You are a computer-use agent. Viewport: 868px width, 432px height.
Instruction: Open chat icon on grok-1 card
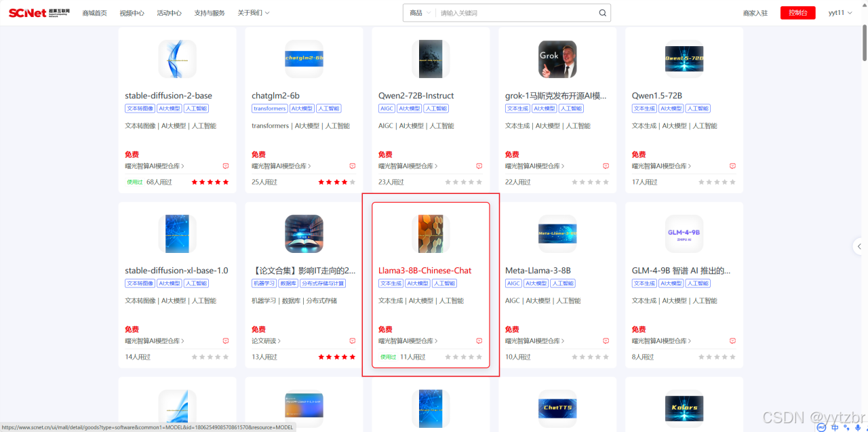point(606,166)
